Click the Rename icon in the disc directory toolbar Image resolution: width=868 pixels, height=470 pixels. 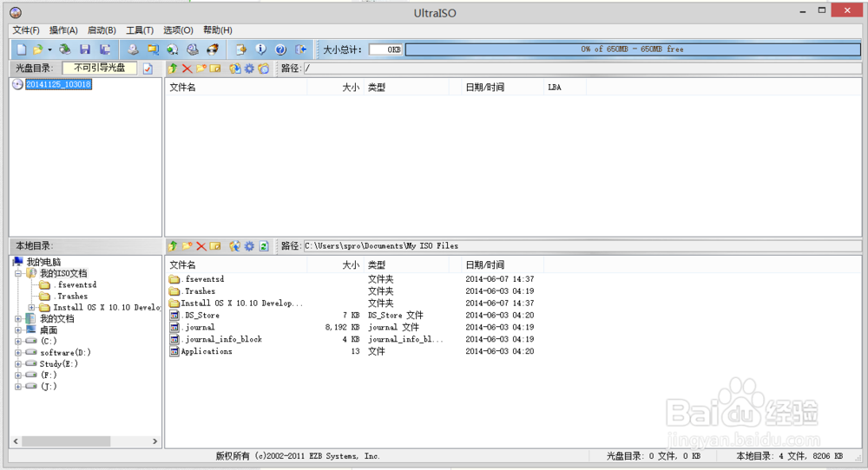215,69
